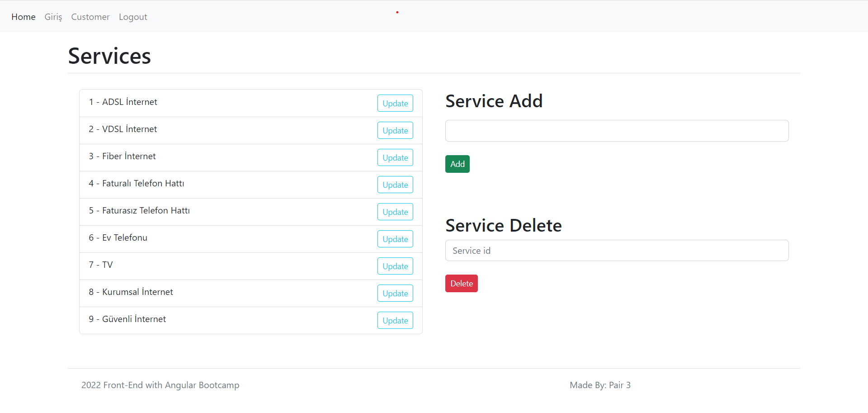The width and height of the screenshot is (868, 413).
Task: Select the '8 - Kurumsal İnternet' row text
Action: point(131,292)
